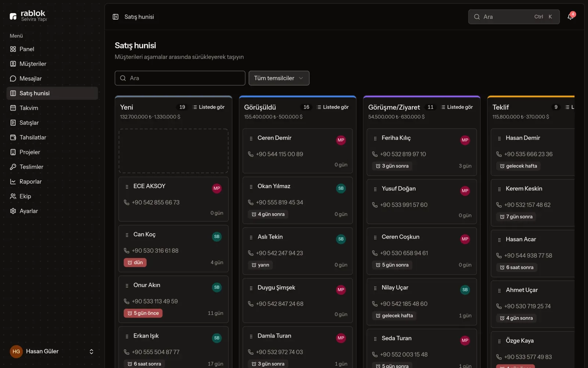This screenshot has width=588, height=368.
Task: Click Listede gör in Görüşme/Ziyaret column
Action: click(x=457, y=107)
